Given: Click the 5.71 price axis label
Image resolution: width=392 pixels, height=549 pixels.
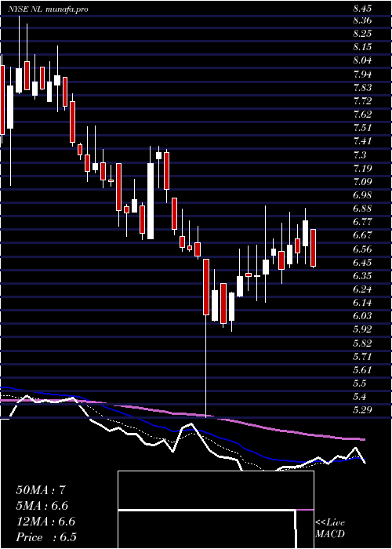Looking at the screenshot, I should 362,357.
